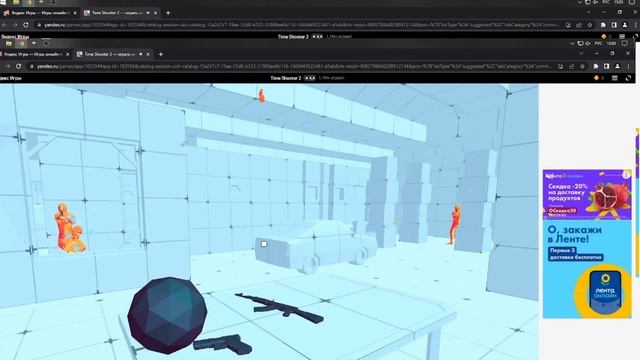
Task: Click the orange coin icon in rear game header
Action: click(x=604, y=36)
